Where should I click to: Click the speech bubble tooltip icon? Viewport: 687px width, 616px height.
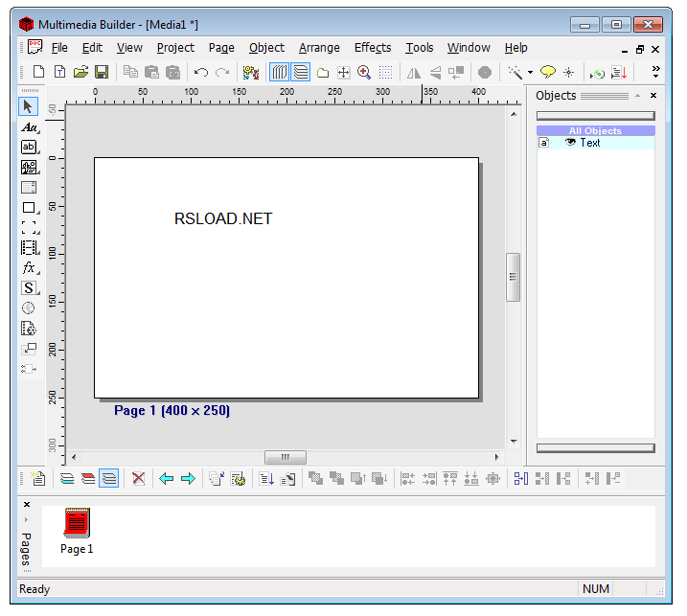(548, 72)
